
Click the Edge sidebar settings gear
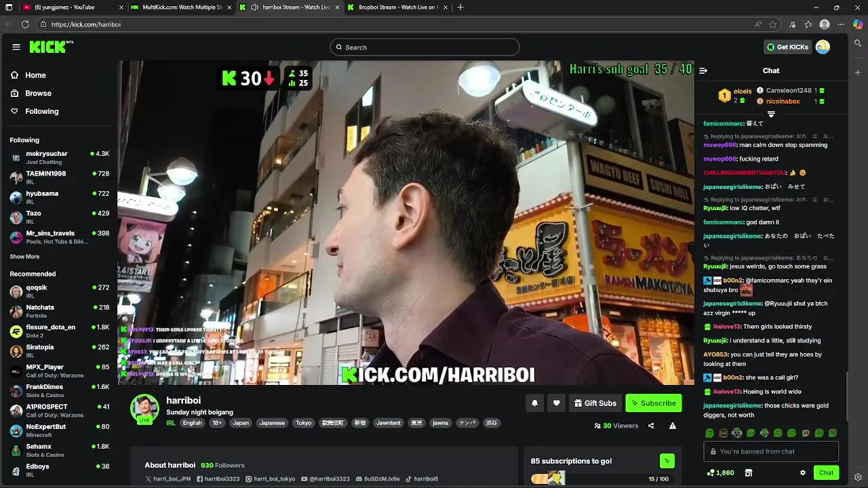click(x=858, y=477)
